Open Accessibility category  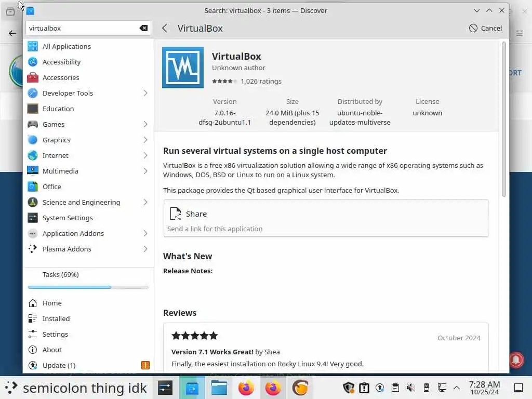pos(88,62)
